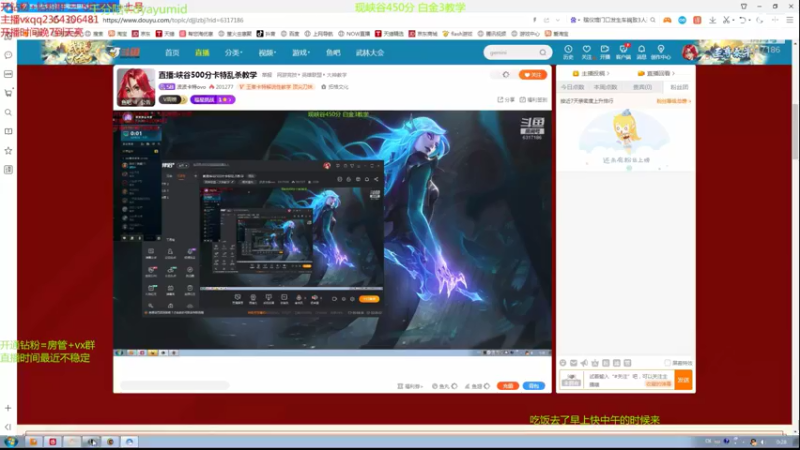Open the 百度 bookmark
Image resolution: width=800 pixels, height=450 pixels.
tap(290, 34)
